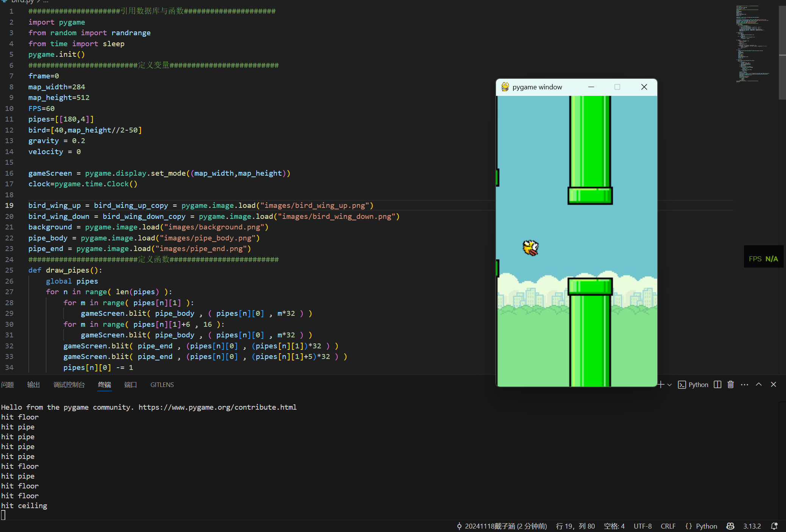Select the 终端 tab

tap(104, 385)
